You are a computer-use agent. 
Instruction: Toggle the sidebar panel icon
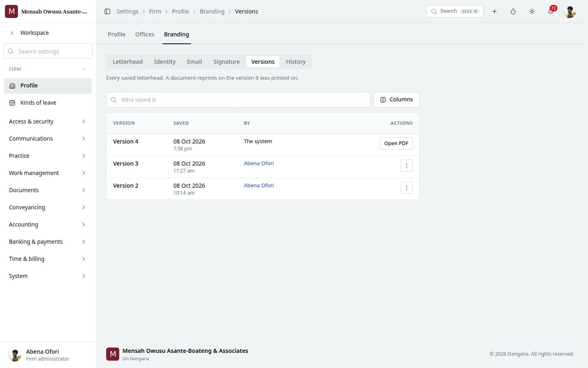pyautogui.click(x=107, y=11)
